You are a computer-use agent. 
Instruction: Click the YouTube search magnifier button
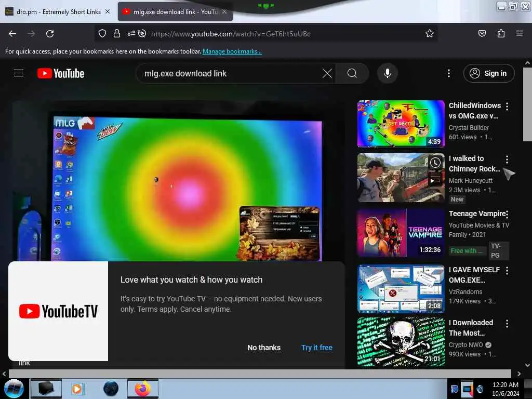[x=352, y=73]
